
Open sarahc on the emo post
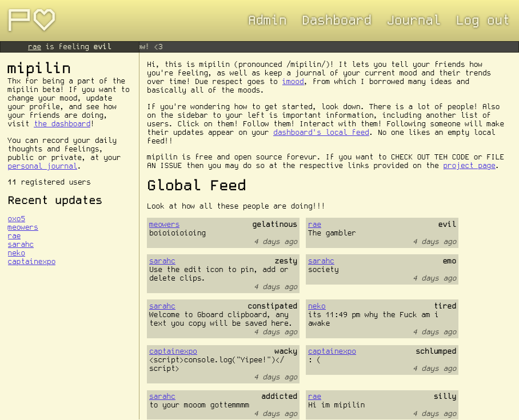pos(321,261)
